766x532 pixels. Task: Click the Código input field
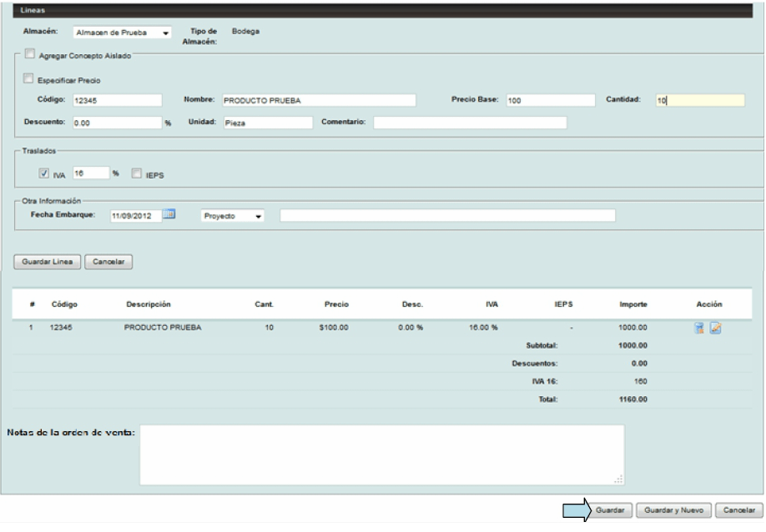(116, 101)
